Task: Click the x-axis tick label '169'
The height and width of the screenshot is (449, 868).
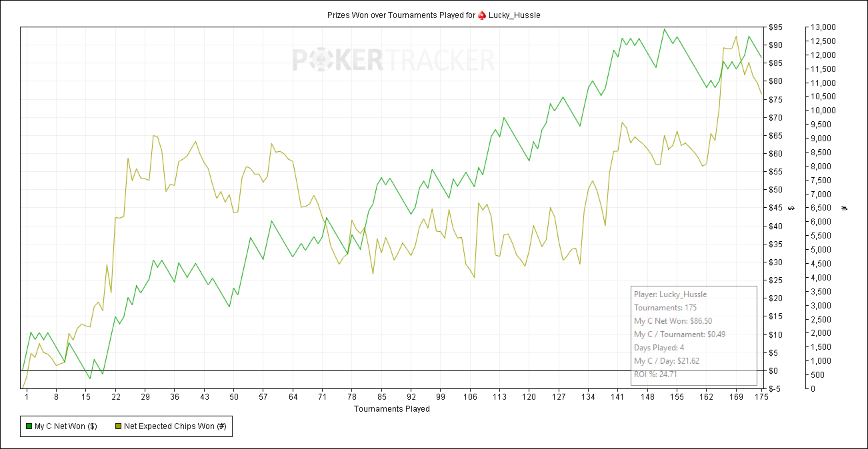Action: 736,397
